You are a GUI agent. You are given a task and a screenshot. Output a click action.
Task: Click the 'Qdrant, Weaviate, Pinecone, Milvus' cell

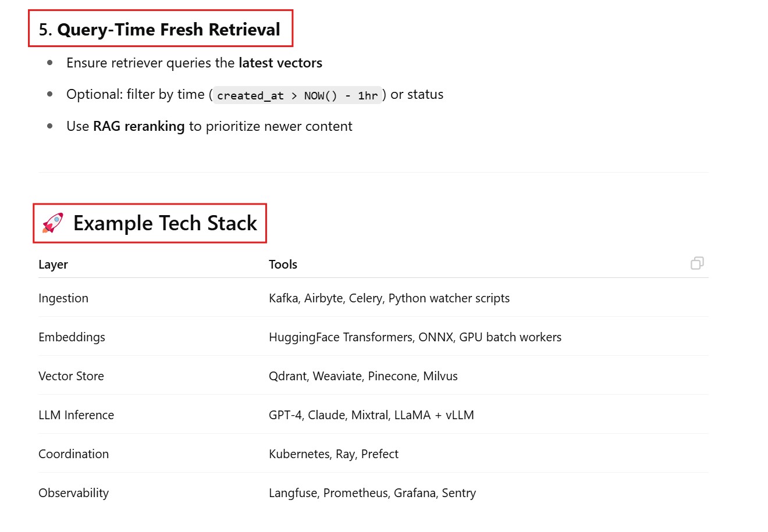coord(363,376)
